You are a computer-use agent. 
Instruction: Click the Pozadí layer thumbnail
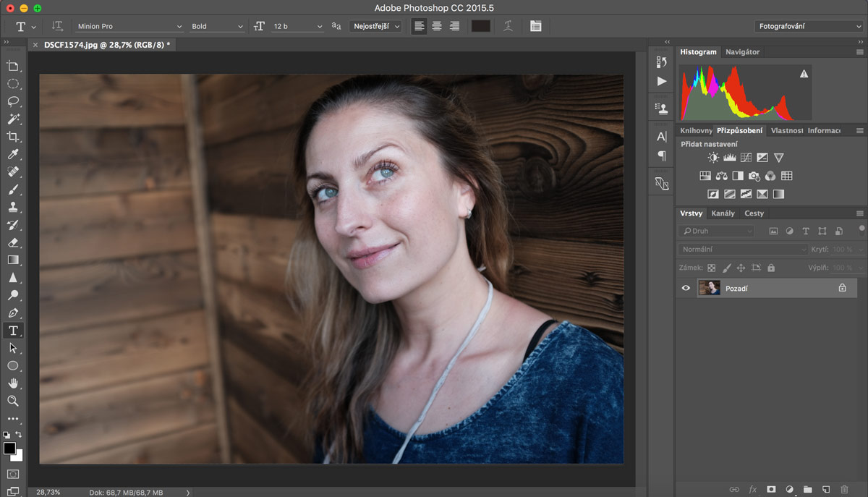tap(709, 288)
